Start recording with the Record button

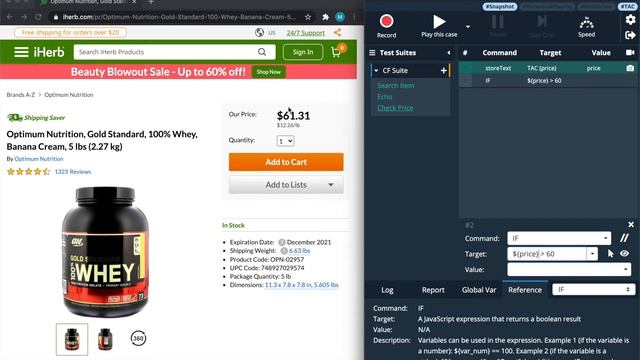(386, 26)
